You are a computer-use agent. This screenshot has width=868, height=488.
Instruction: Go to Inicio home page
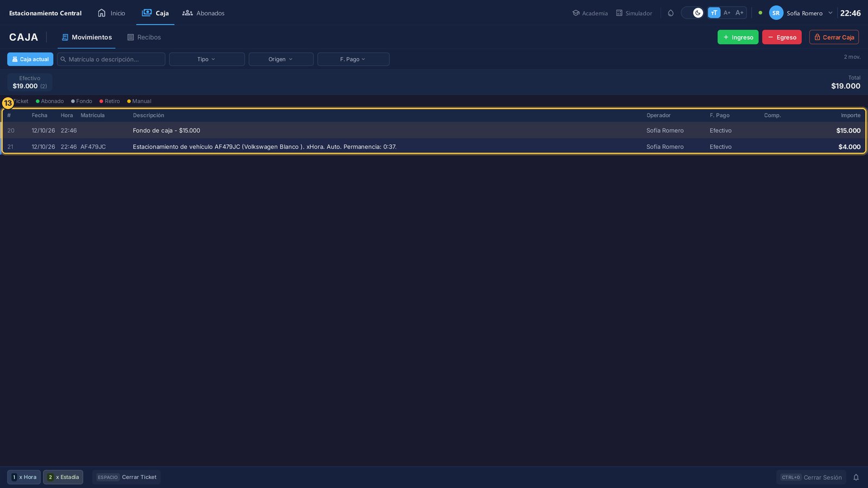coord(111,13)
